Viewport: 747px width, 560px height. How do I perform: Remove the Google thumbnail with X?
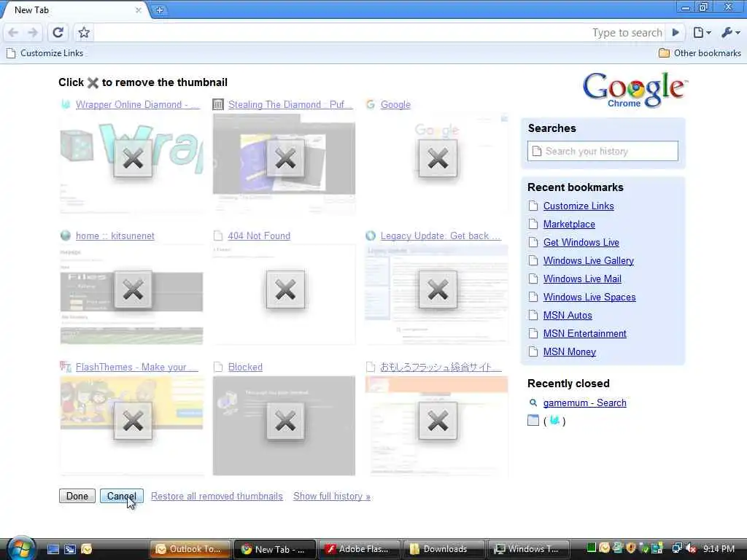(x=438, y=158)
